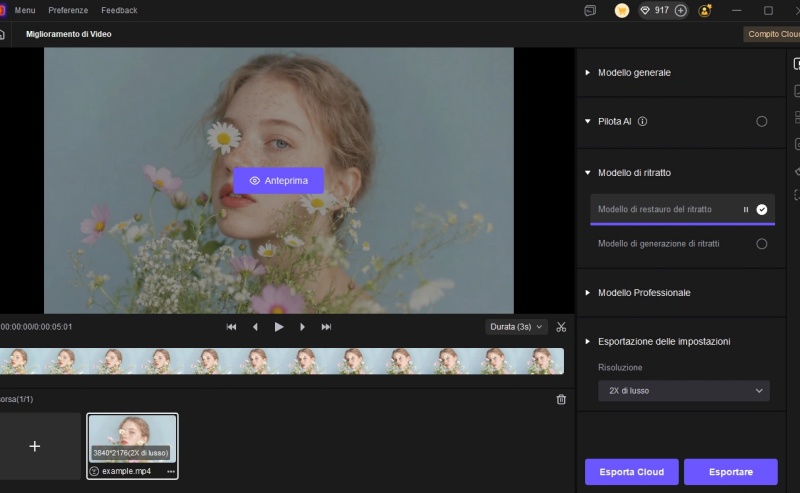Enable the Pilota AI radio option
This screenshot has width=800, height=493.
(x=761, y=121)
